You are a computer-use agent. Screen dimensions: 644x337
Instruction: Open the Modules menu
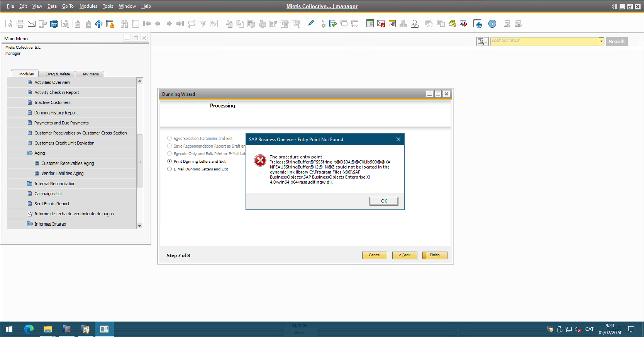click(88, 6)
